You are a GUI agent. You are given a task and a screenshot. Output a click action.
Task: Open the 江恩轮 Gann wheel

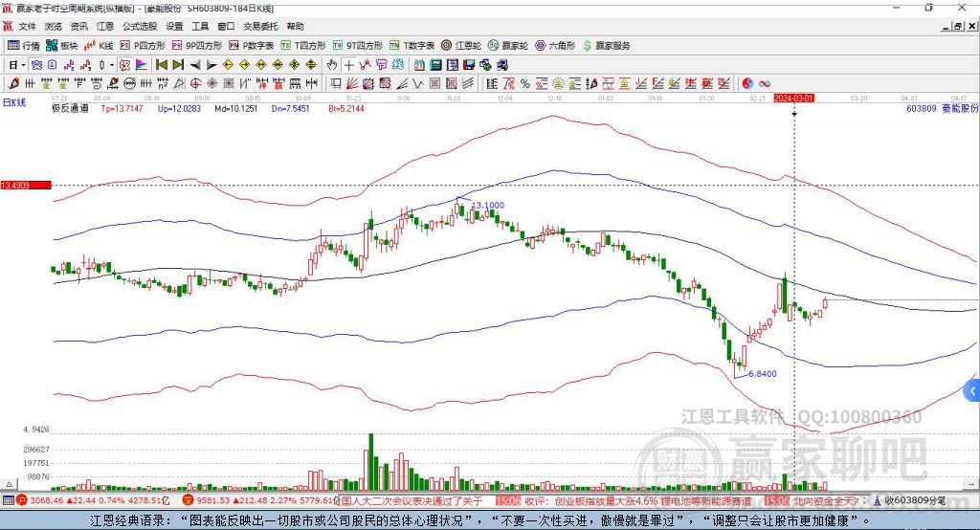[461, 46]
